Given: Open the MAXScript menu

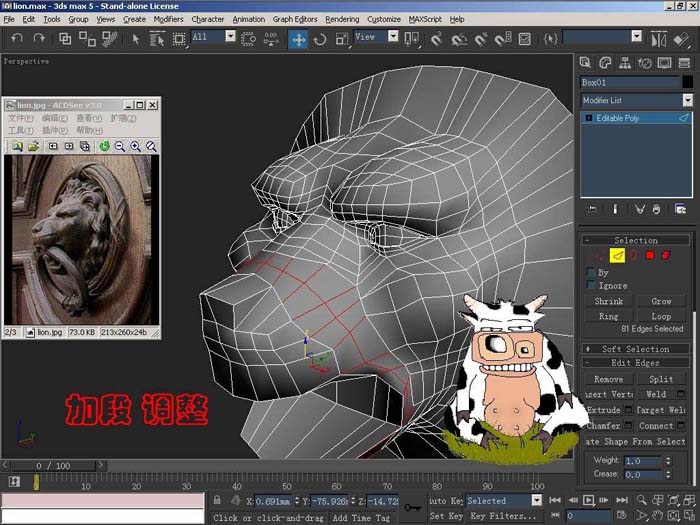Looking at the screenshot, I should (x=425, y=19).
